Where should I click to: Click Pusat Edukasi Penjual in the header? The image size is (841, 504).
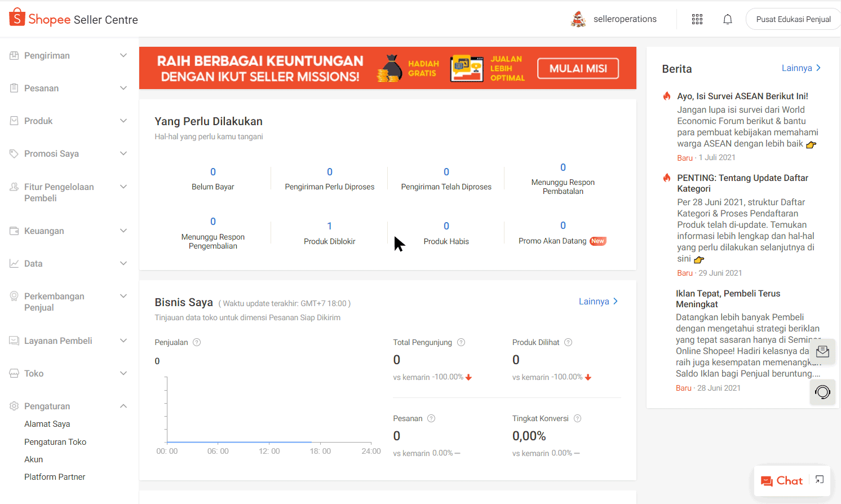pyautogui.click(x=793, y=19)
